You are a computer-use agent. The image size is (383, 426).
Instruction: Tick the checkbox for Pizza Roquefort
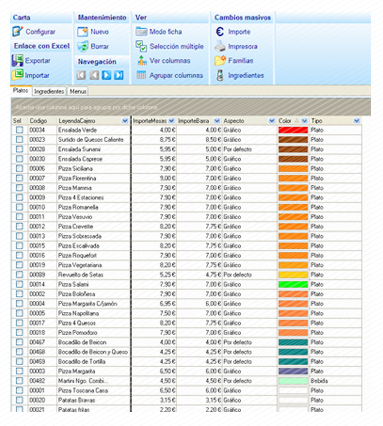19,255
